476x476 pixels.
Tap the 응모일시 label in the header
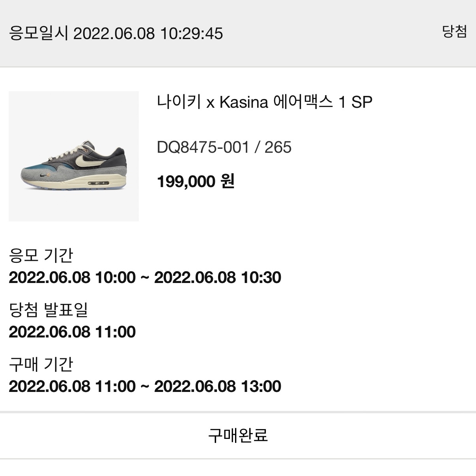(x=38, y=33)
